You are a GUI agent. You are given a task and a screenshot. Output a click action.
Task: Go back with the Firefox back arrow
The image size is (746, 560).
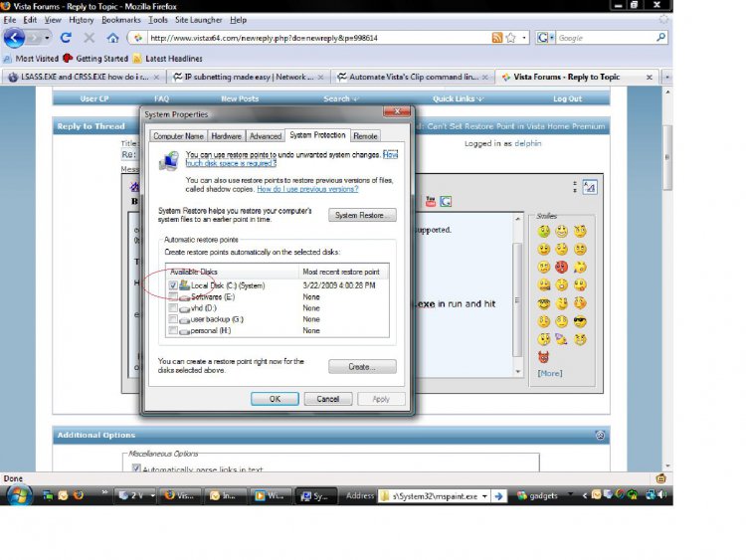[14, 38]
